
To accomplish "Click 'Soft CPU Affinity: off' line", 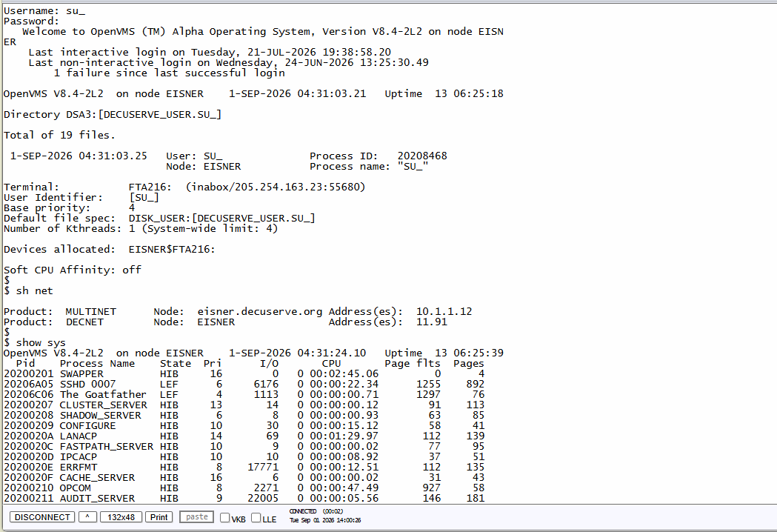I will [x=73, y=270].
